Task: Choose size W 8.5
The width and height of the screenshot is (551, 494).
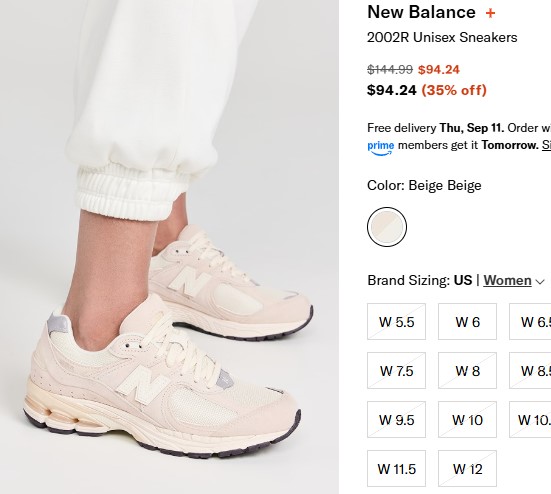Action: [530, 370]
